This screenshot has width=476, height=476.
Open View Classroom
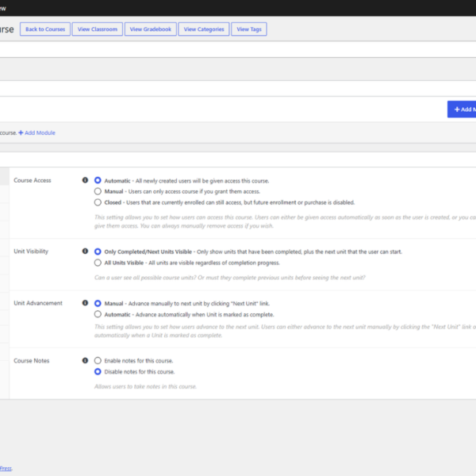click(x=98, y=29)
